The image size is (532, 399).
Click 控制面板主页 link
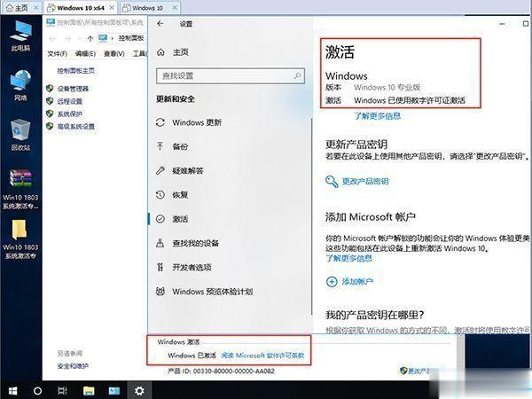pyautogui.click(x=75, y=71)
